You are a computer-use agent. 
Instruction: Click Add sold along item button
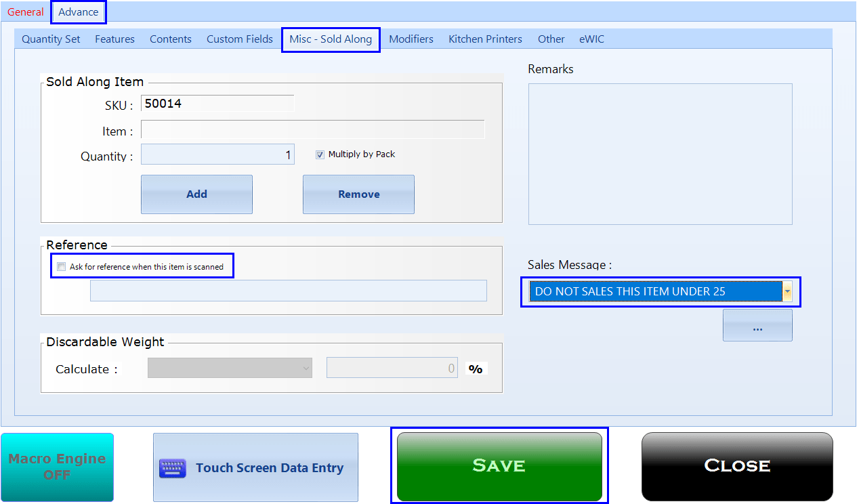pos(196,194)
